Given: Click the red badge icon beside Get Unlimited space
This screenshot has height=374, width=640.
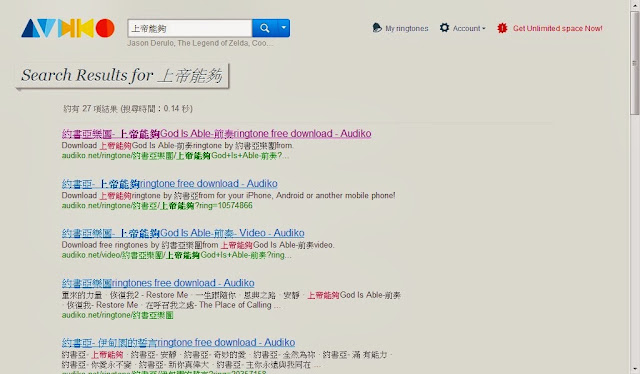Looking at the screenshot, I should pos(502,28).
